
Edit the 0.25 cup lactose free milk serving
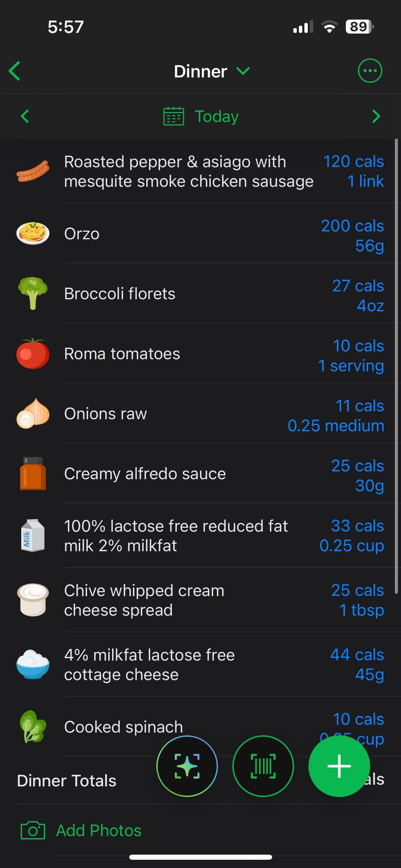[351, 546]
